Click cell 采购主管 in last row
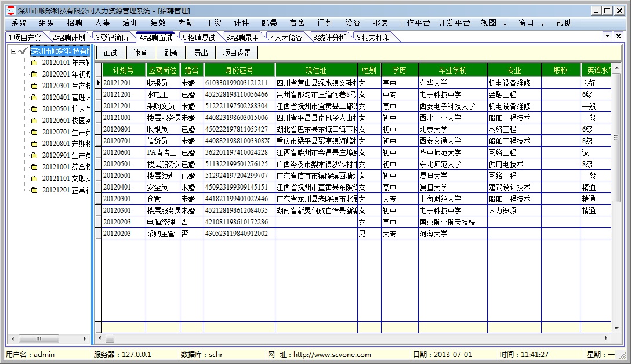 [163, 234]
